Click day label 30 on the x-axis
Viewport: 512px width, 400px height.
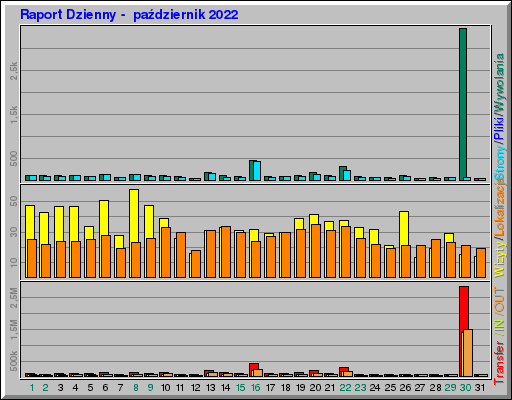[465, 388]
